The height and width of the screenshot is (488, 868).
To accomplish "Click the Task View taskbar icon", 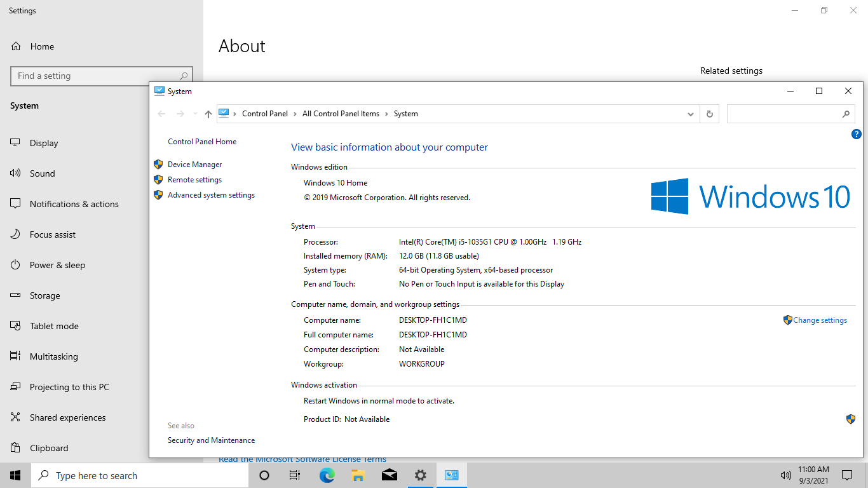I will click(295, 475).
